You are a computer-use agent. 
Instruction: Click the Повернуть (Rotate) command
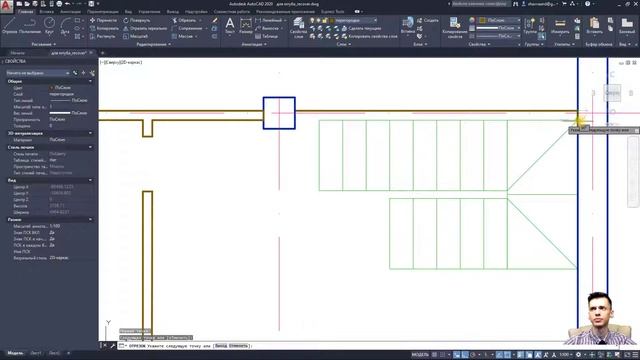pos(137,20)
